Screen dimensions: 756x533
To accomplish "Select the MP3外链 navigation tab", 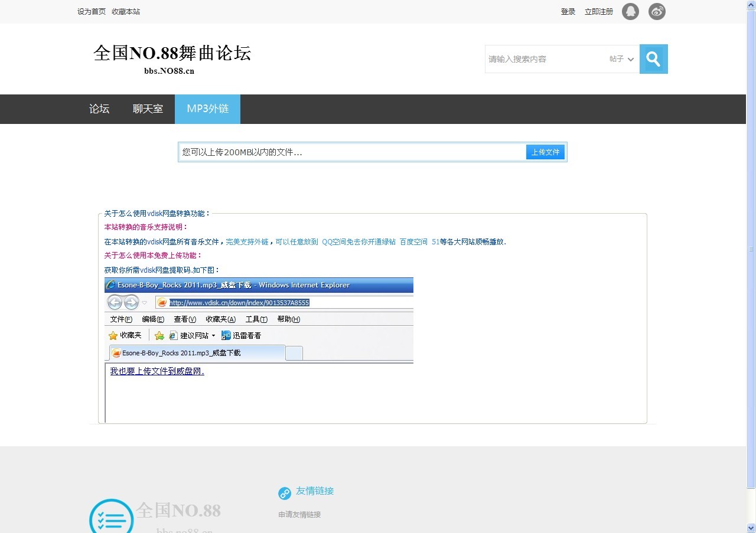I will [x=207, y=109].
